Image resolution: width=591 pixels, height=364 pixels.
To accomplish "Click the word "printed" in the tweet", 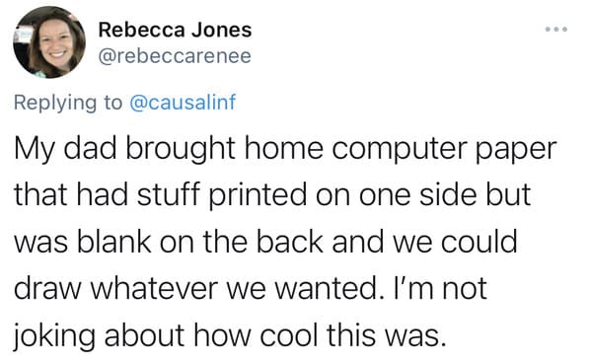I will coord(258,196).
